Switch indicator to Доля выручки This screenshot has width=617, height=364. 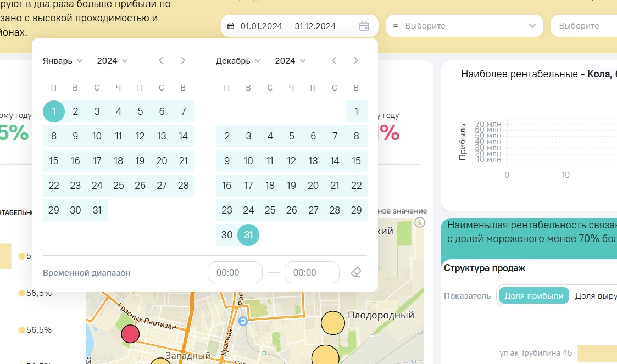tap(596, 295)
